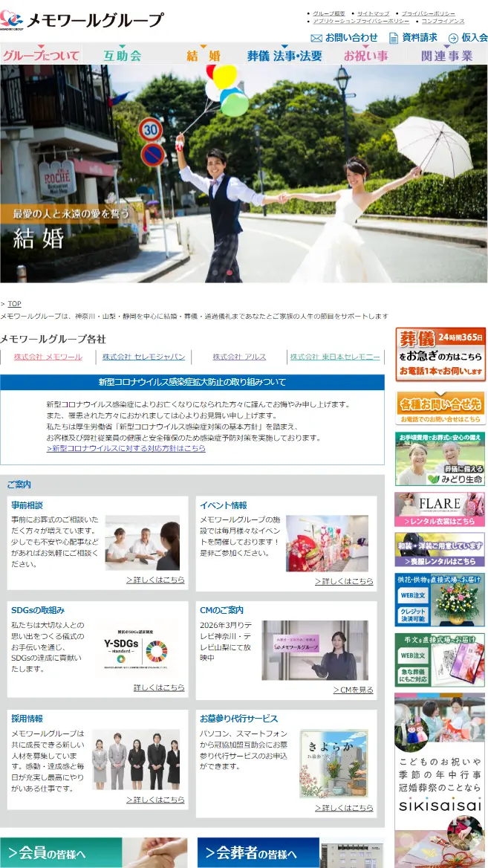This screenshot has height=868, width=488.
Task: Select the 葬儀 法事・法要 menu tab
Action: tap(284, 55)
